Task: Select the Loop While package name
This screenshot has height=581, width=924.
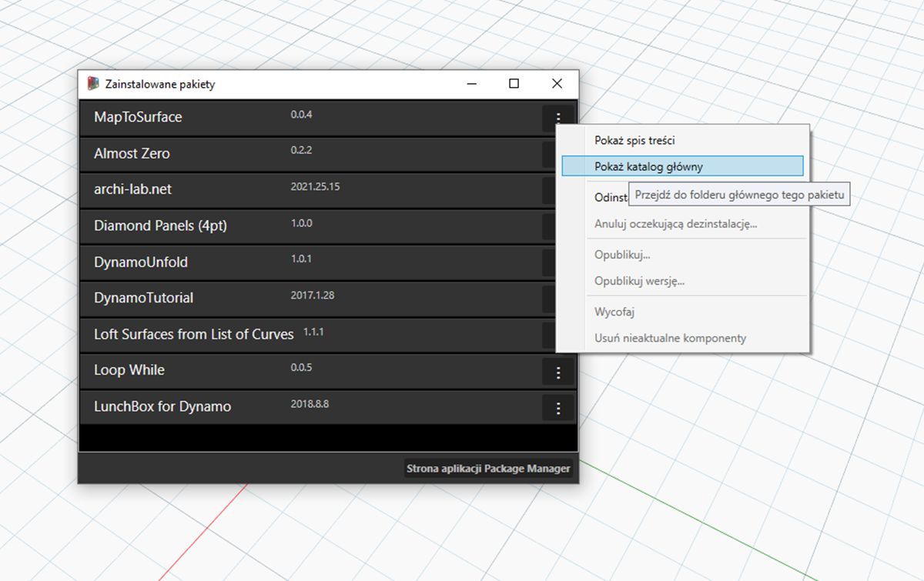Action: (x=129, y=370)
